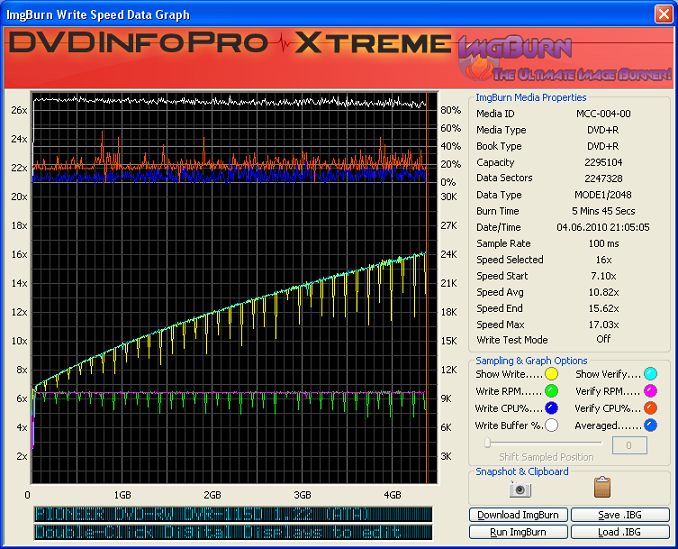The image size is (678, 549).
Task: Toggle the magenta Verify RPM indicator
Action: (650, 391)
